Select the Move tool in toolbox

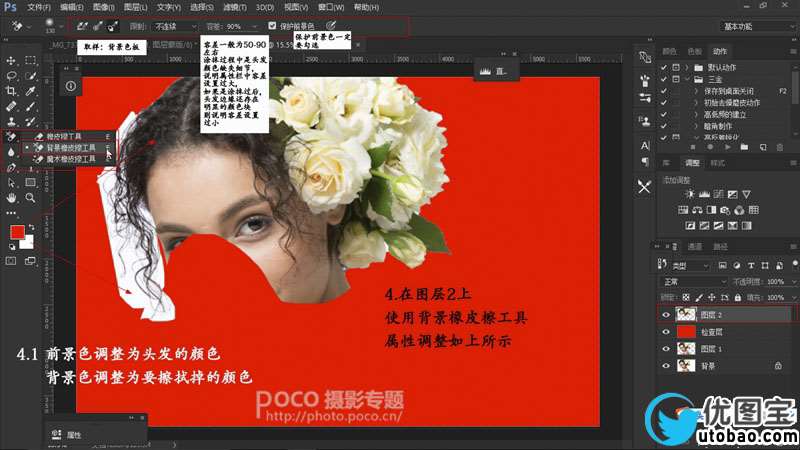click(x=11, y=61)
